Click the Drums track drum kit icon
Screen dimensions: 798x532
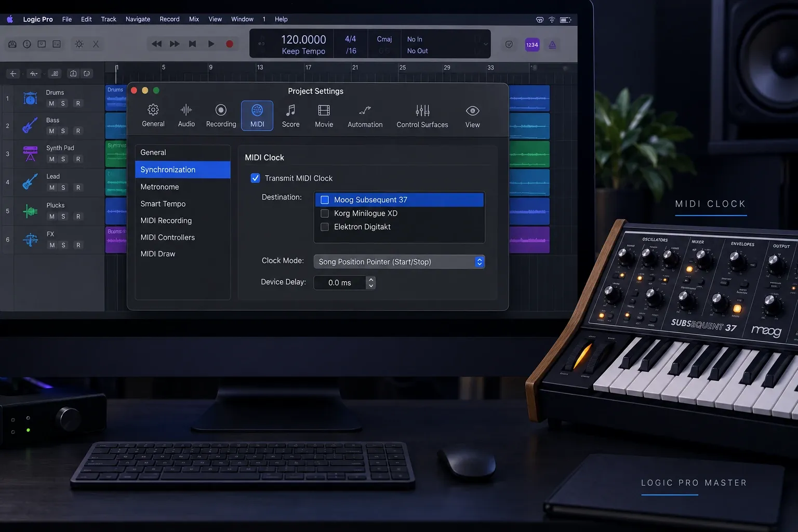pyautogui.click(x=30, y=98)
